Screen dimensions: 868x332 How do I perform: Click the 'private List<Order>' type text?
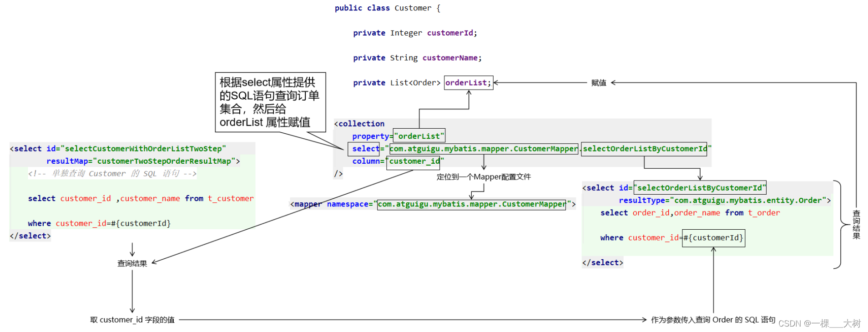[397, 83]
